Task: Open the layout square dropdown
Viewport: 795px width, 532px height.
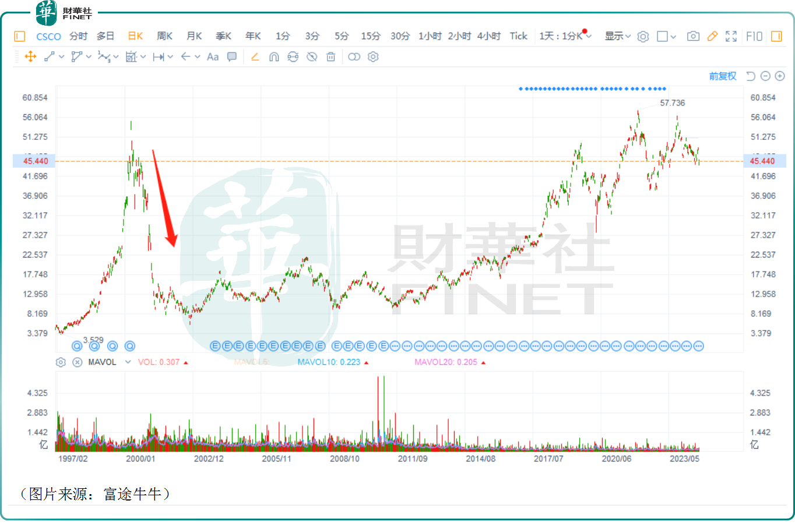Action: [x=666, y=36]
